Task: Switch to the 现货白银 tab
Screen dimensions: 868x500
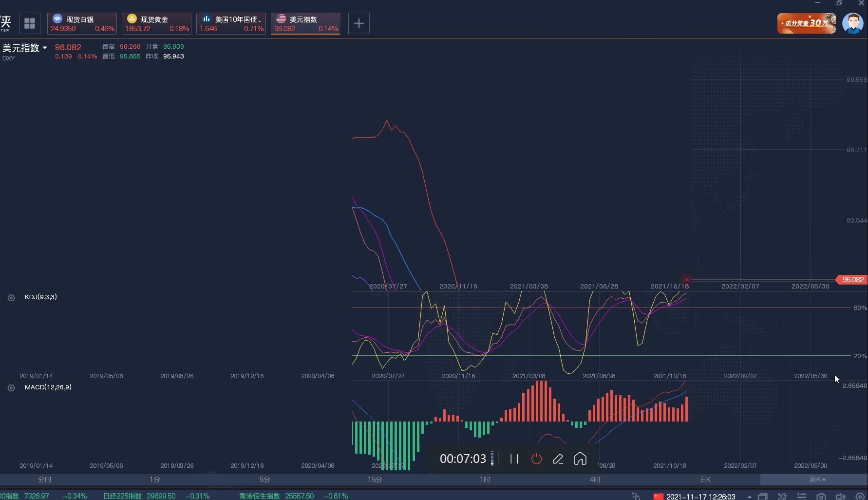Action: coord(82,23)
